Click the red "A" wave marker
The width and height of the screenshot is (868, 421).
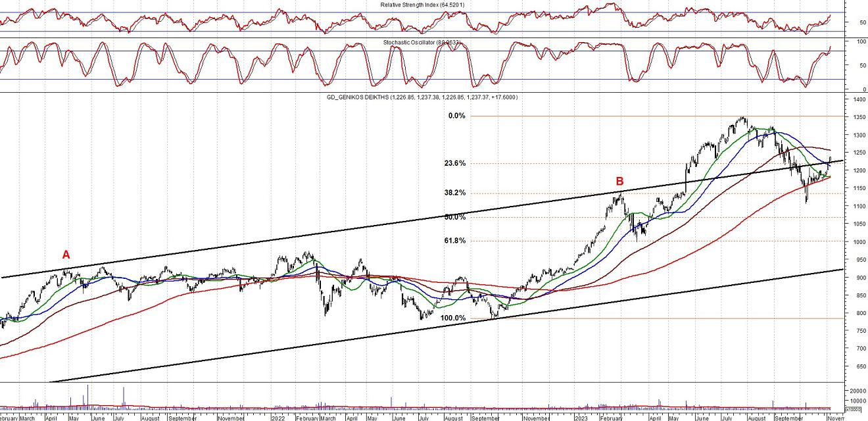click(x=66, y=255)
